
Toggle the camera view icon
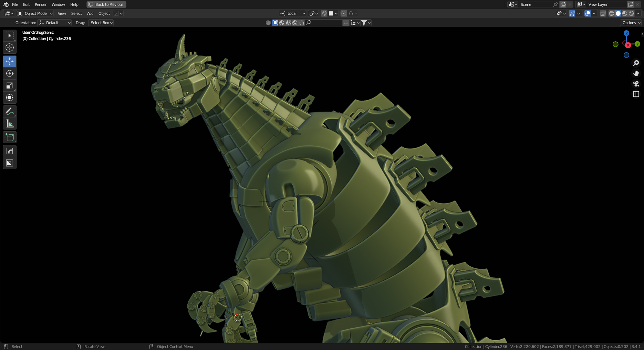click(636, 84)
